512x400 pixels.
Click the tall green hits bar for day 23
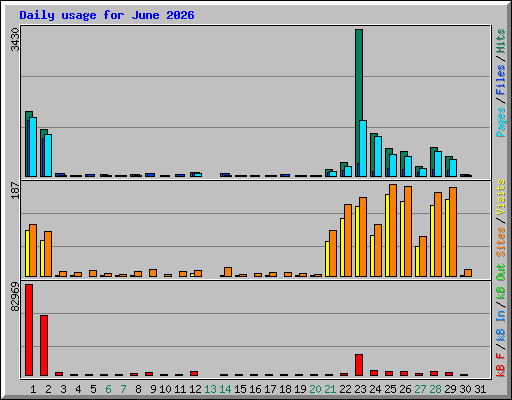[x=359, y=75]
